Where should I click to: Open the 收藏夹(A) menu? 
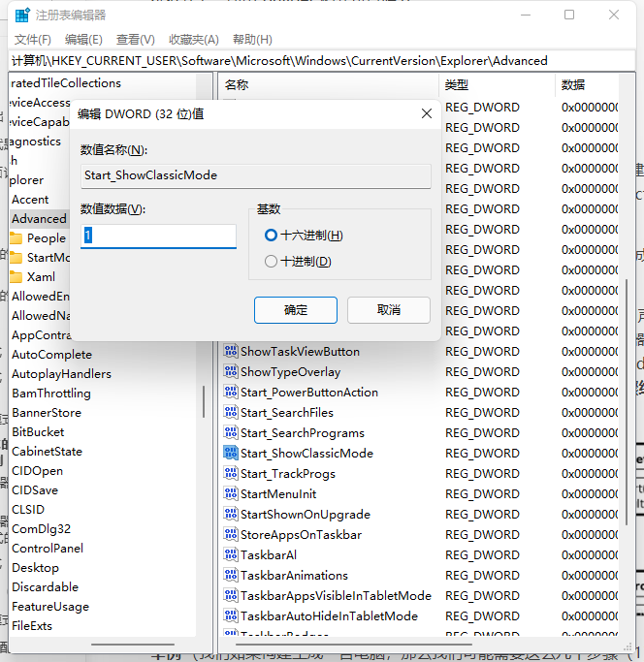(194, 40)
